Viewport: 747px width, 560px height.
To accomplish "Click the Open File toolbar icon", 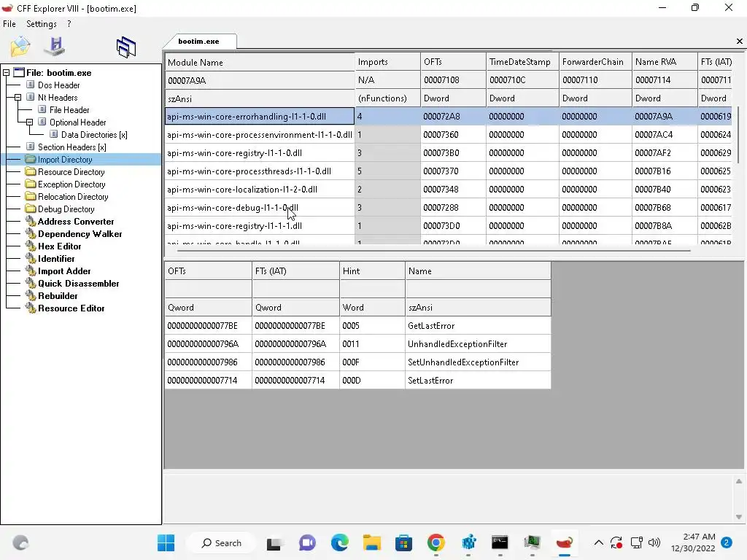I will coord(20,46).
